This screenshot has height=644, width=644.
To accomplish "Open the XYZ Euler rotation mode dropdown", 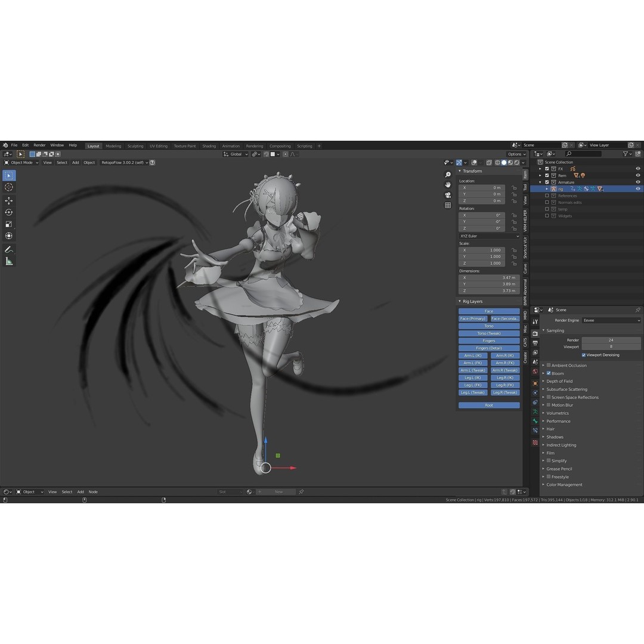I will tap(489, 236).
